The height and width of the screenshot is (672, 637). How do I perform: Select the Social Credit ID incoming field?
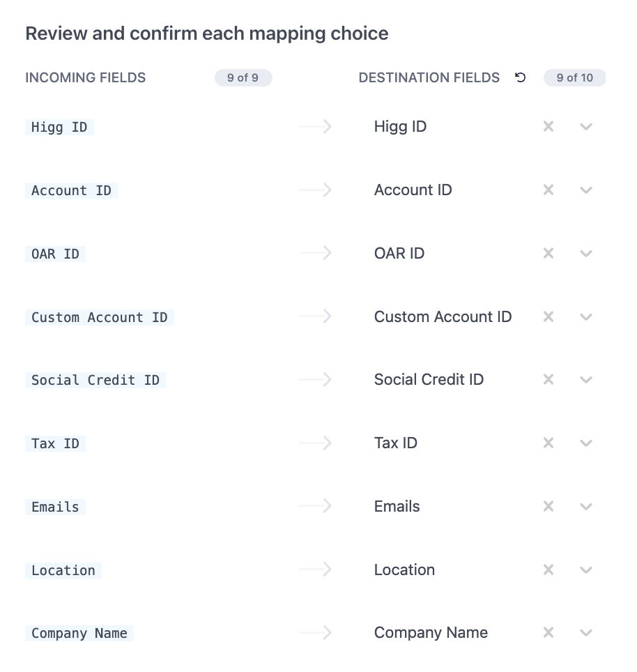click(x=95, y=380)
